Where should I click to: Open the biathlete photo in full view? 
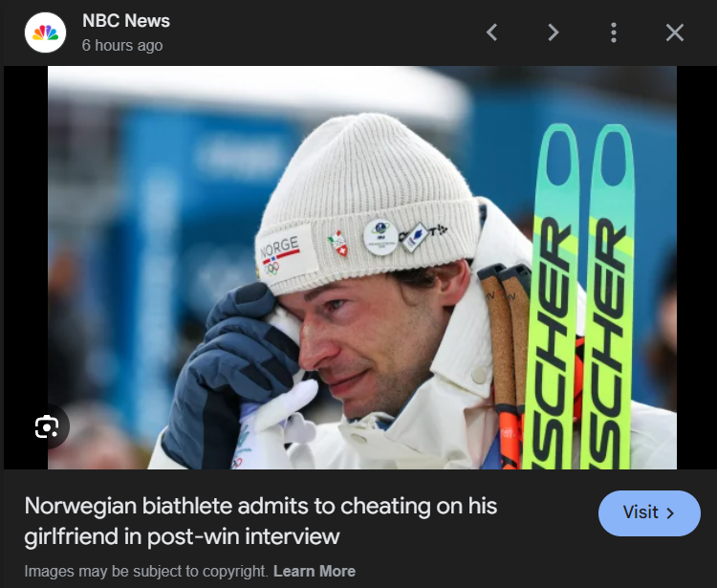(362, 268)
